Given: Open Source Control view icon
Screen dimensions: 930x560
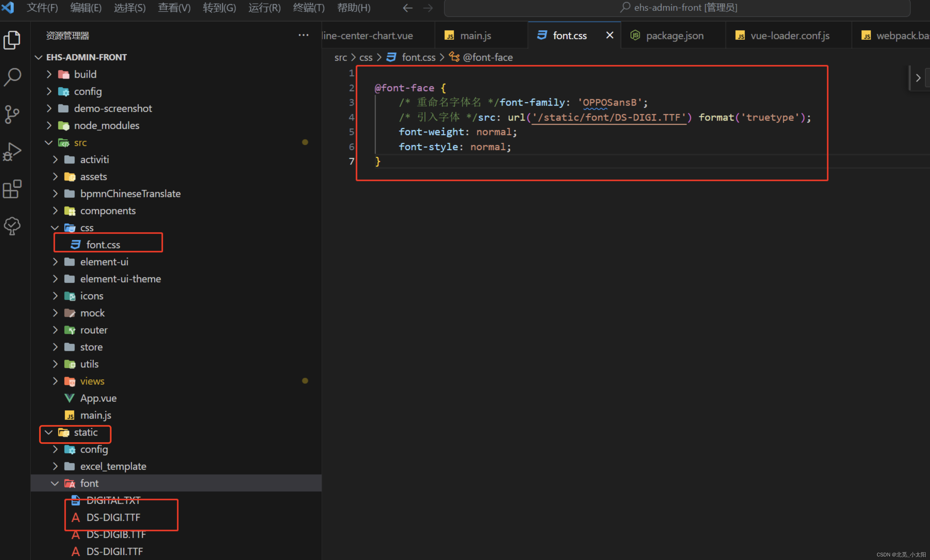Looking at the screenshot, I should point(12,114).
